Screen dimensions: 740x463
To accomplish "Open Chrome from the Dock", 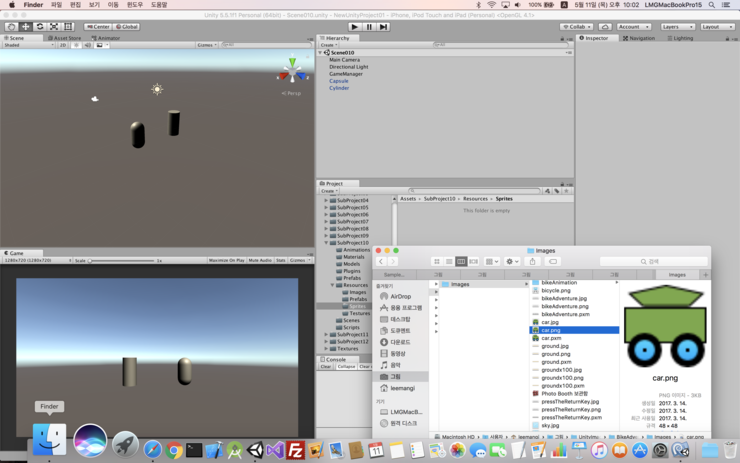I will [174, 451].
